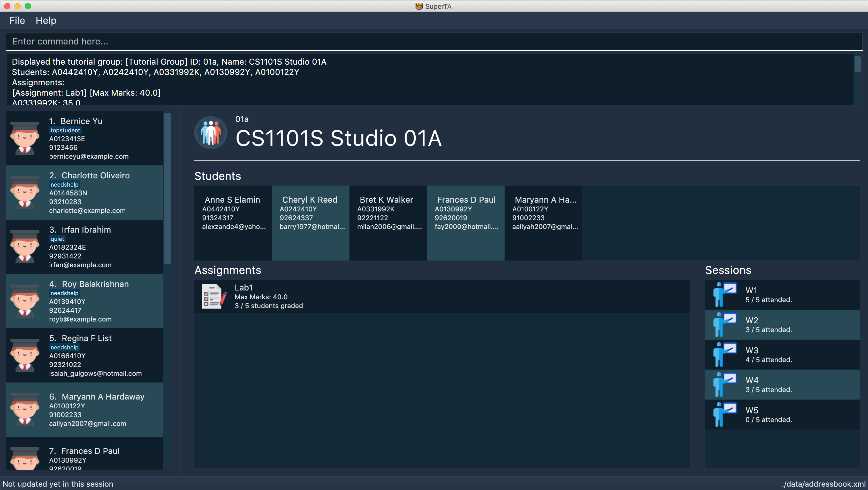
Task: Select list entry 3. Irfan Ibrahim
Action: [x=85, y=247]
